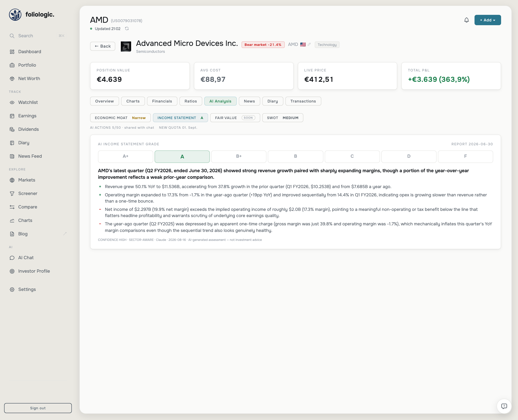Click the AI Chat bubble icon
Image resolution: width=518 pixels, height=420 pixels.
(12, 258)
